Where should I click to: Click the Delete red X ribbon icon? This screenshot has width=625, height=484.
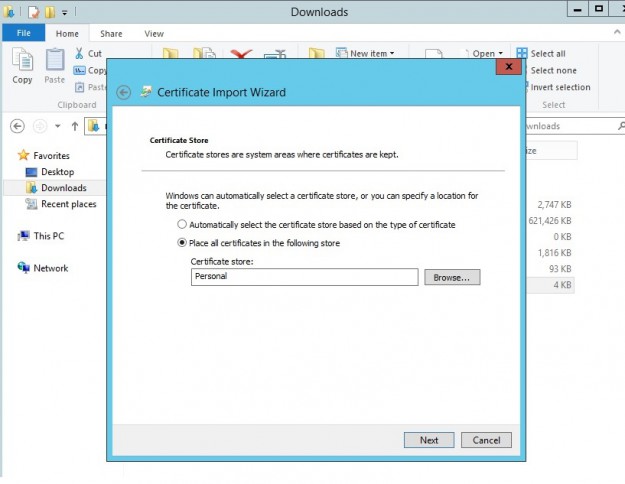point(241,54)
